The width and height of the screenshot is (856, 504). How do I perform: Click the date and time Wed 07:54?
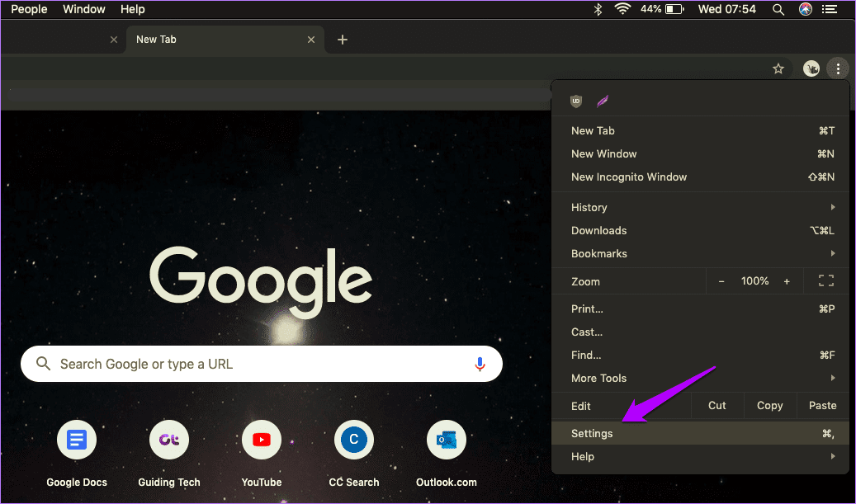point(726,9)
